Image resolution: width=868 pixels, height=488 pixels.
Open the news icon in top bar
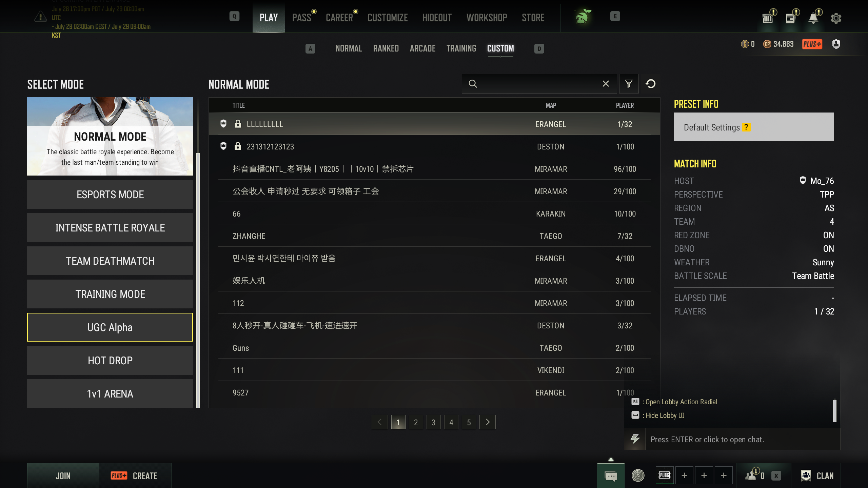click(790, 18)
